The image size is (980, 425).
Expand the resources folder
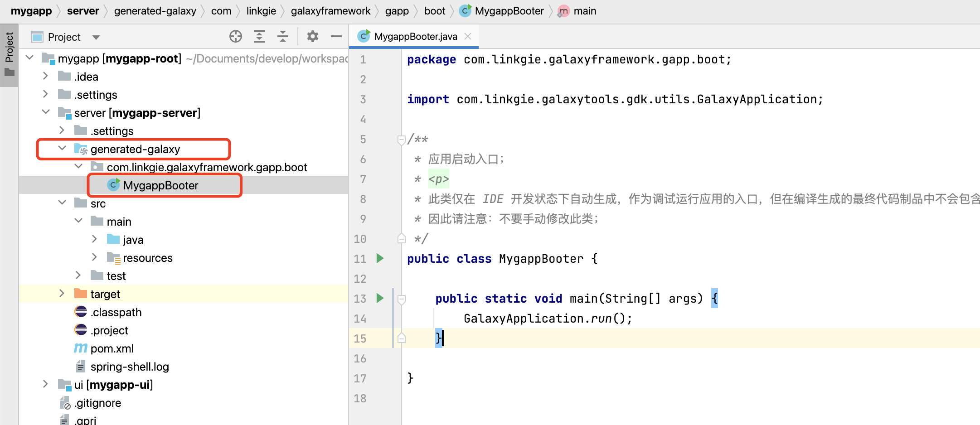click(94, 257)
